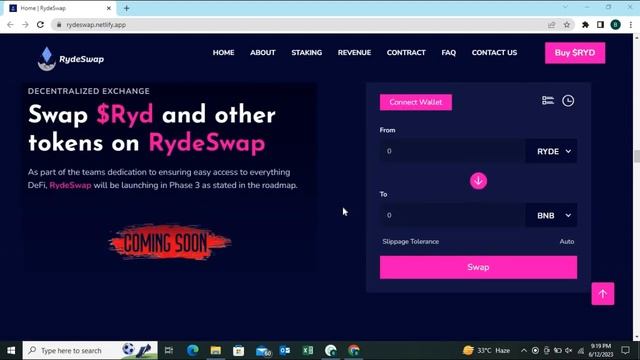The height and width of the screenshot is (360, 640).
Task: Click the Connect Wallet button
Action: coord(416,102)
